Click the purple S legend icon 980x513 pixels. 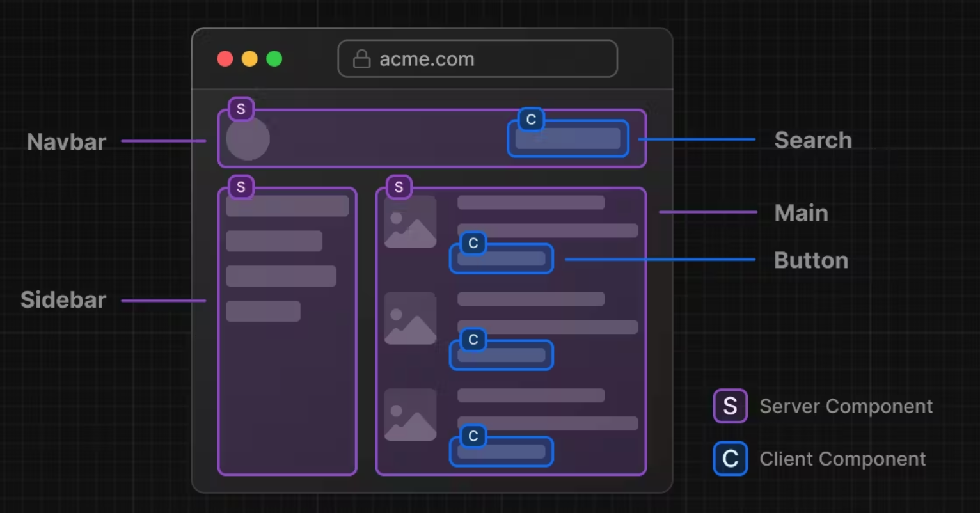click(730, 406)
